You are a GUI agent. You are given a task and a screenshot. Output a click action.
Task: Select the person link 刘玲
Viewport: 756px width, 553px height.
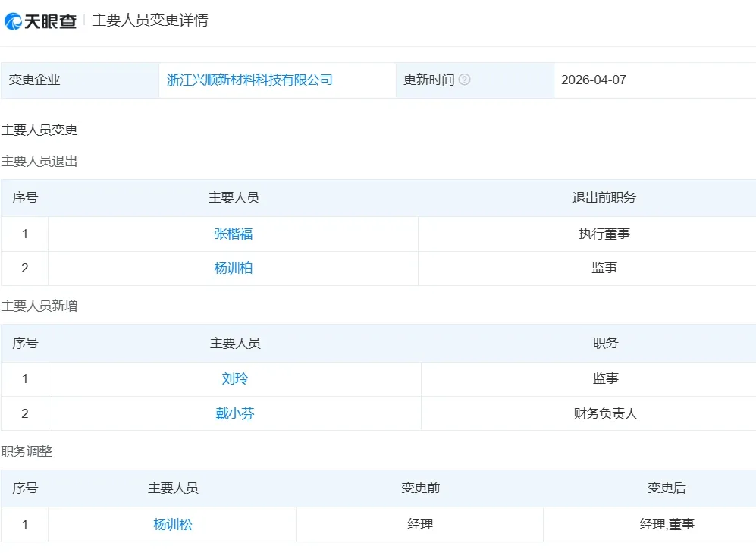[235, 379]
